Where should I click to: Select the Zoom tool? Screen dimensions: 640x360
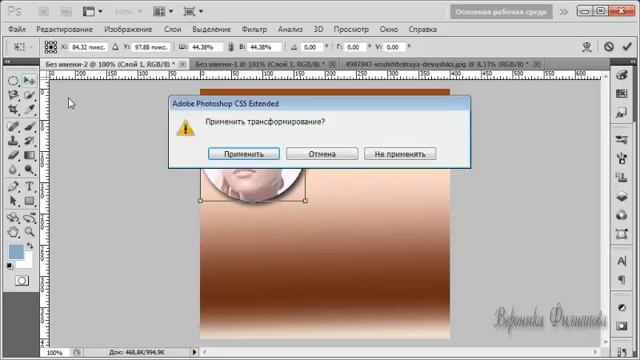29,232
